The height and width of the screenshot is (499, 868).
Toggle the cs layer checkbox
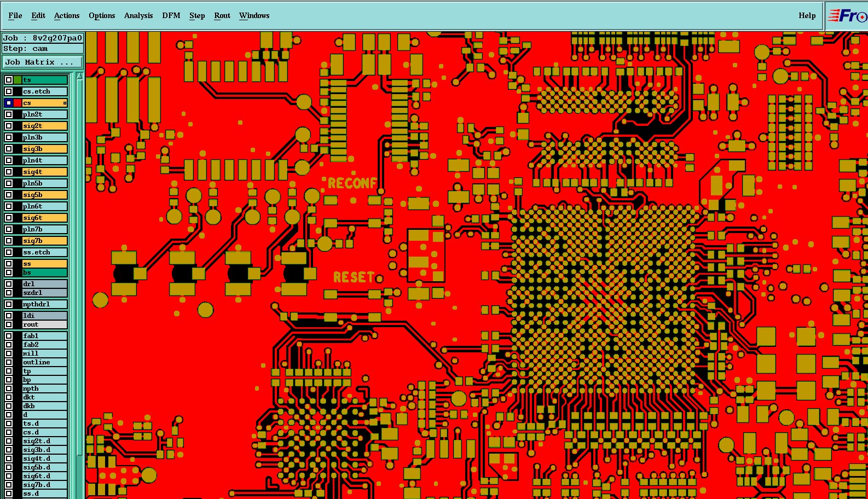pyautogui.click(x=9, y=103)
